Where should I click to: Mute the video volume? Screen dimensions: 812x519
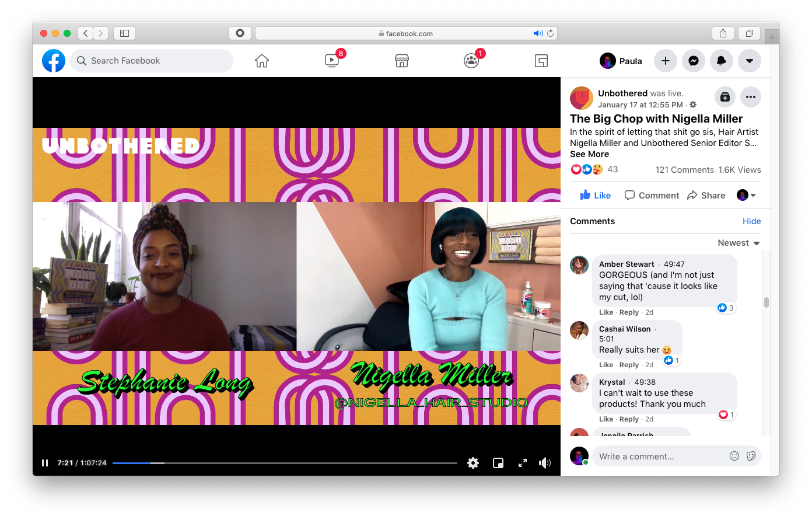click(545, 463)
